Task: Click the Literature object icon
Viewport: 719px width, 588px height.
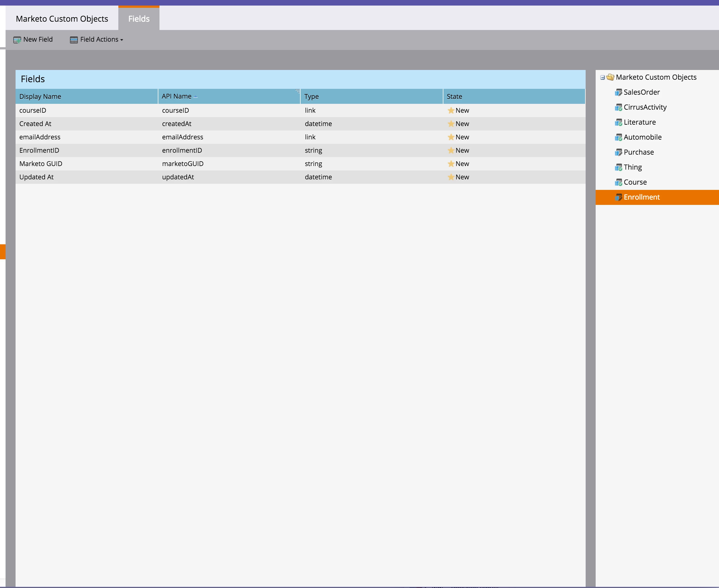Action: pos(618,122)
